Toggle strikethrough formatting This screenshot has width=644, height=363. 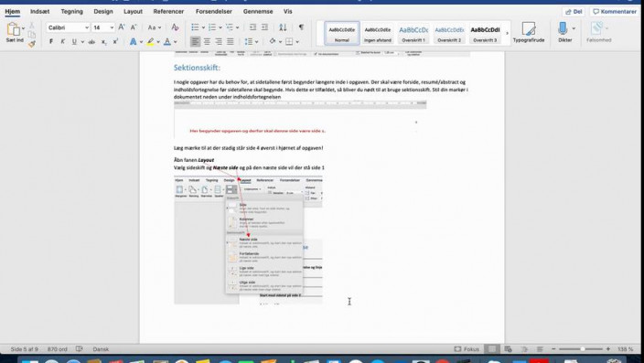pos(91,41)
